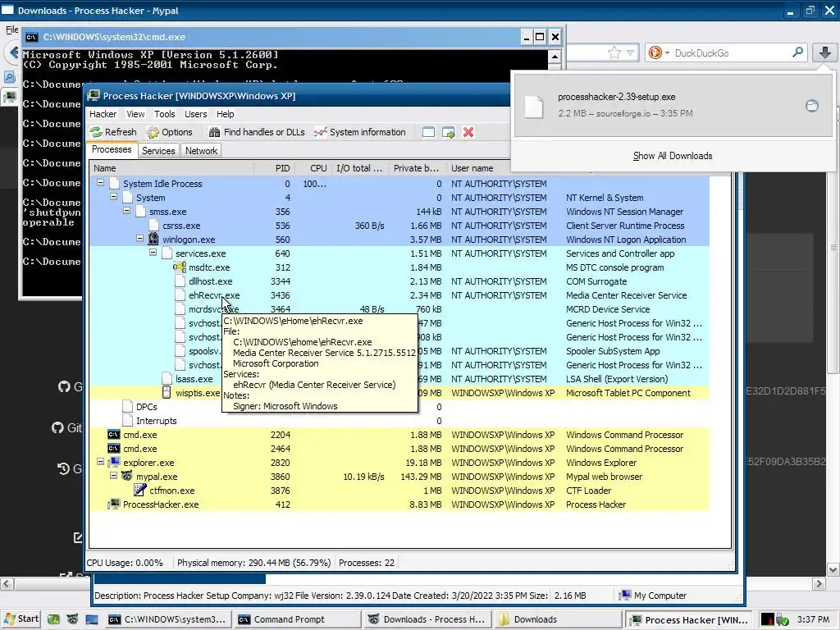840x630 pixels.
Task: Click the find window and thread icon
Action: pyautogui.click(x=449, y=132)
